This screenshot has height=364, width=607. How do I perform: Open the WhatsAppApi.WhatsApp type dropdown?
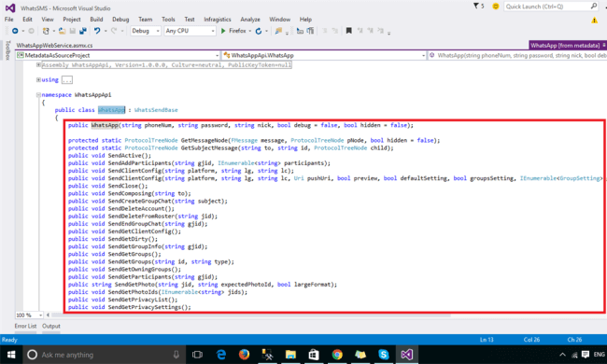tap(324, 55)
